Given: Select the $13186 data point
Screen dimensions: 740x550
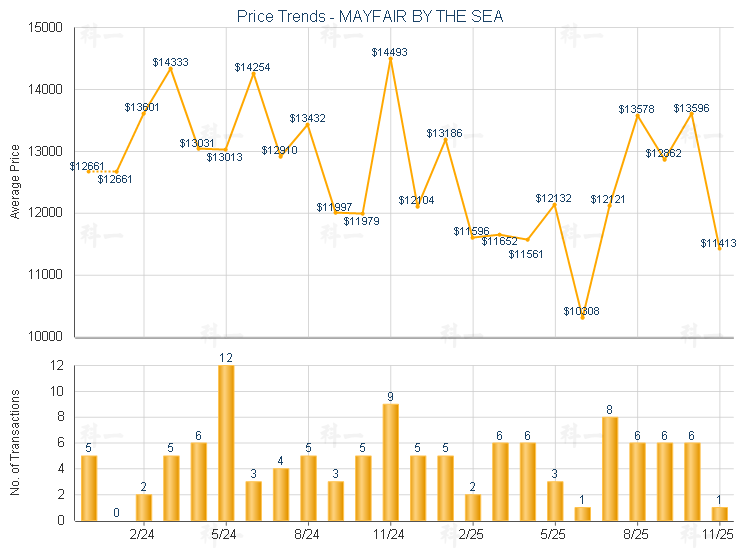Looking at the screenshot, I should (445, 139).
